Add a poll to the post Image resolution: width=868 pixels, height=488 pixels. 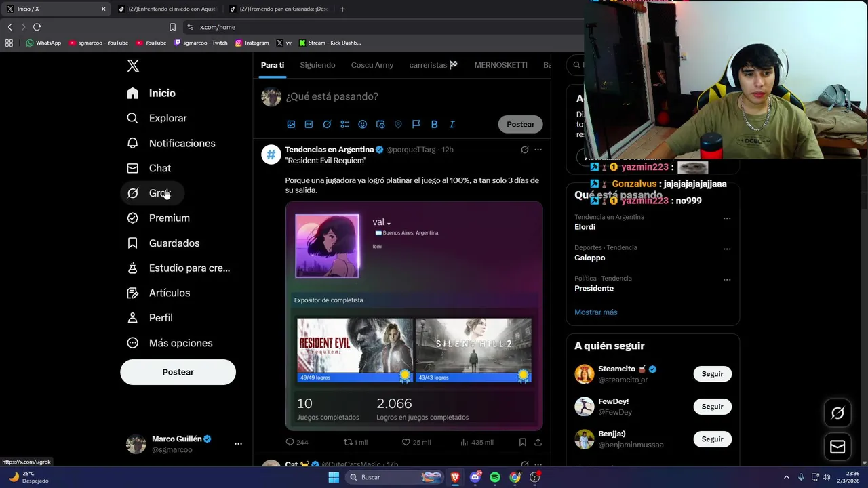[x=344, y=124]
